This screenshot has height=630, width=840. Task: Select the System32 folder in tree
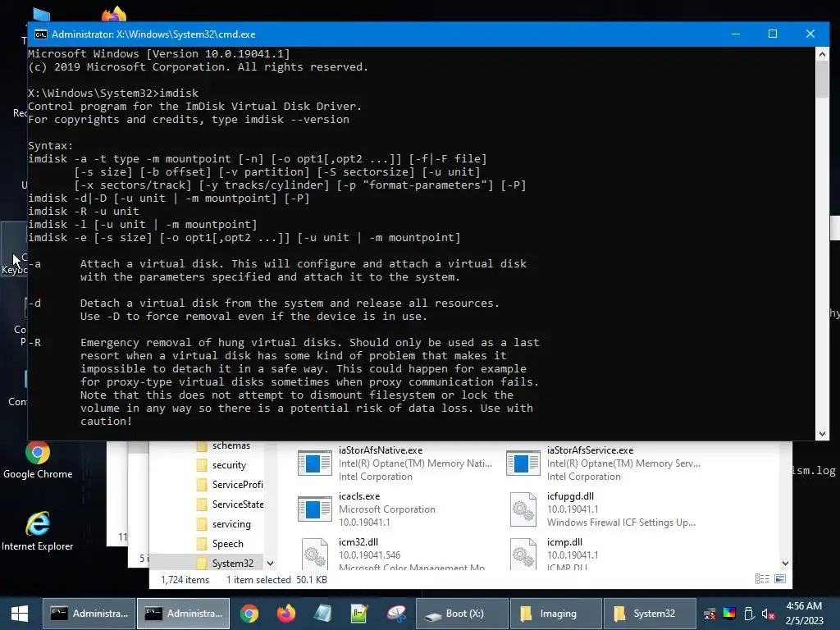point(231,563)
